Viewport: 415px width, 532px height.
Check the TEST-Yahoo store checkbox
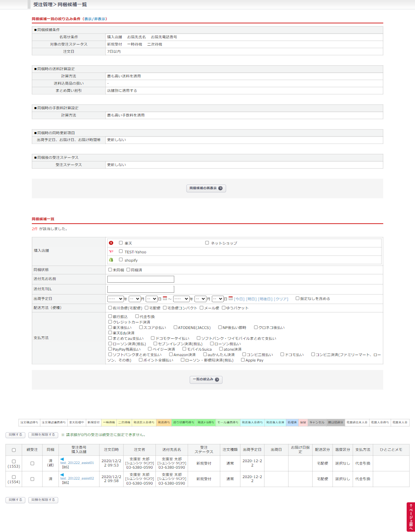click(121, 251)
